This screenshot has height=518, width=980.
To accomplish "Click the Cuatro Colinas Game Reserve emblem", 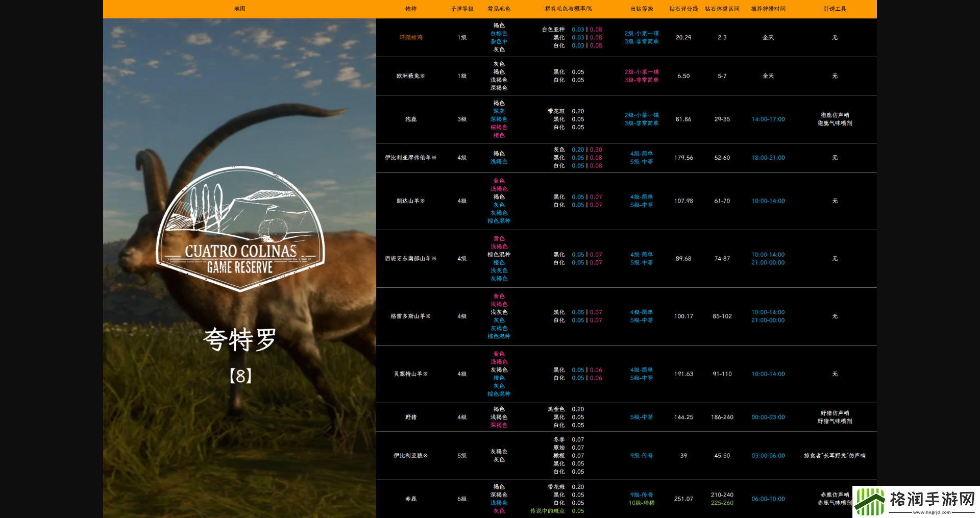I will click(240, 230).
